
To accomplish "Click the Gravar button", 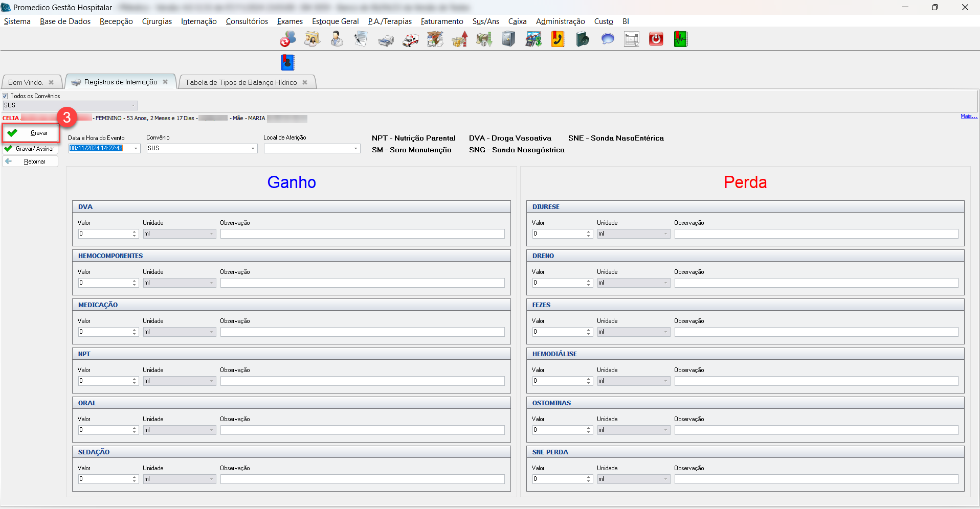I will pos(31,133).
